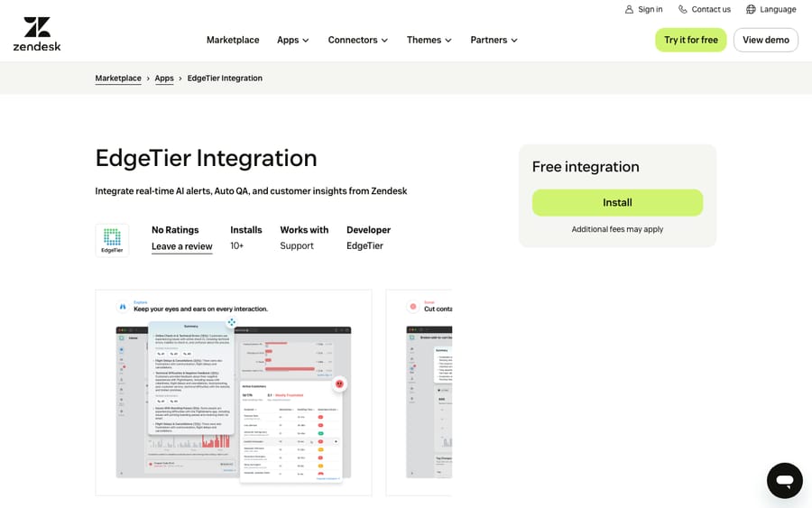
Task: Click the 'No Ratings' label
Action: click(x=175, y=230)
